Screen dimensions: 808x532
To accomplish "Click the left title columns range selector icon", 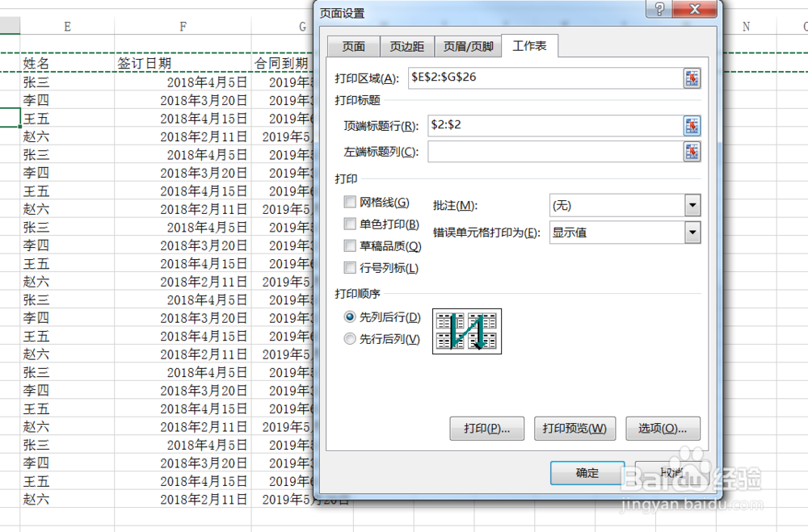I will click(692, 152).
